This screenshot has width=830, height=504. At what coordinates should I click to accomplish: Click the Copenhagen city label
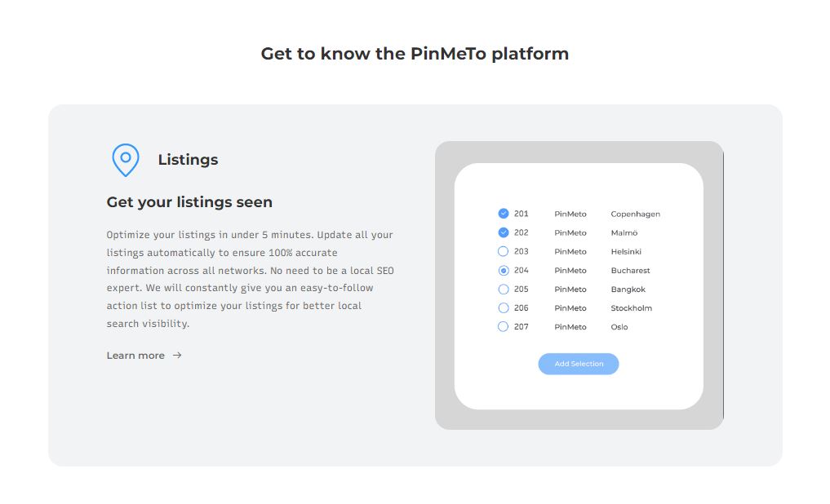635,214
